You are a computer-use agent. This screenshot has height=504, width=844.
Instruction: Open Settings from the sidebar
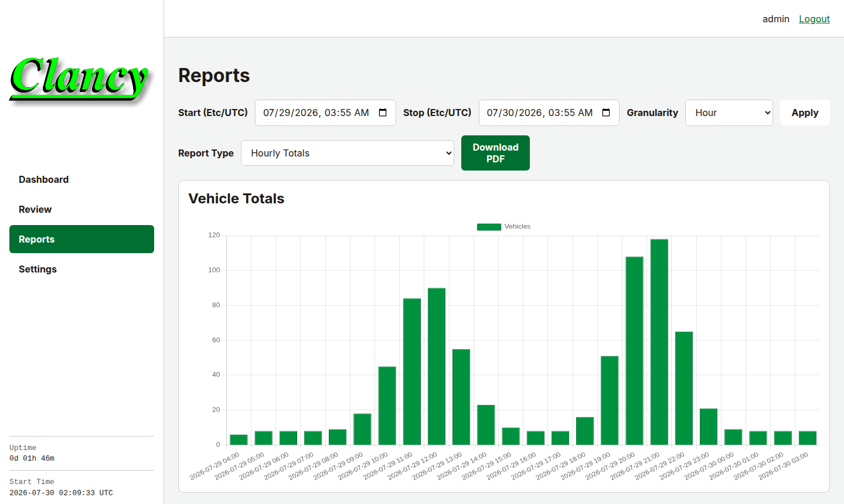81,269
